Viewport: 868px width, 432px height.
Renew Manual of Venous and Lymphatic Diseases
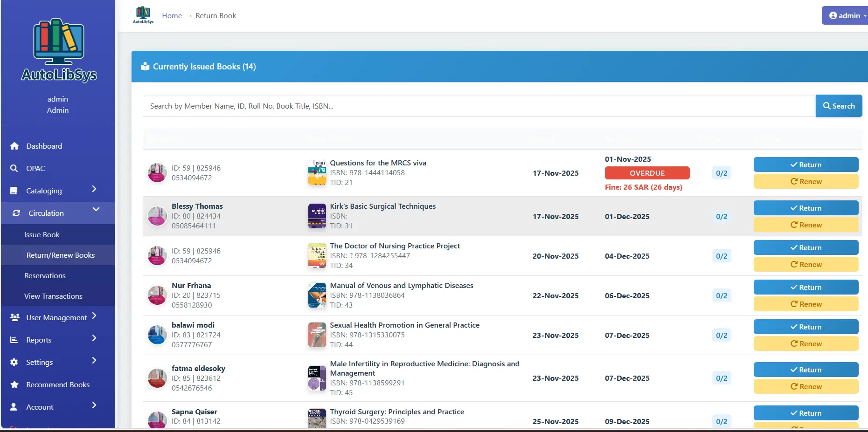(806, 304)
